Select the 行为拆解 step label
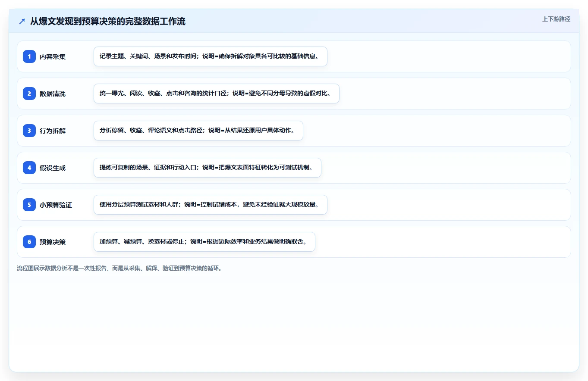The height and width of the screenshot is (381, 588). pos(53,131)
